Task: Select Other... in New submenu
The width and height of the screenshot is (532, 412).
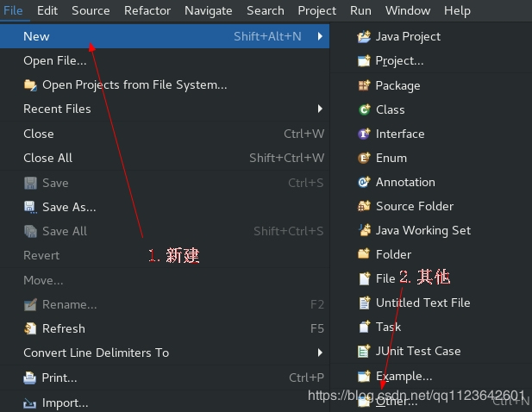Action: tap(396, 401)
